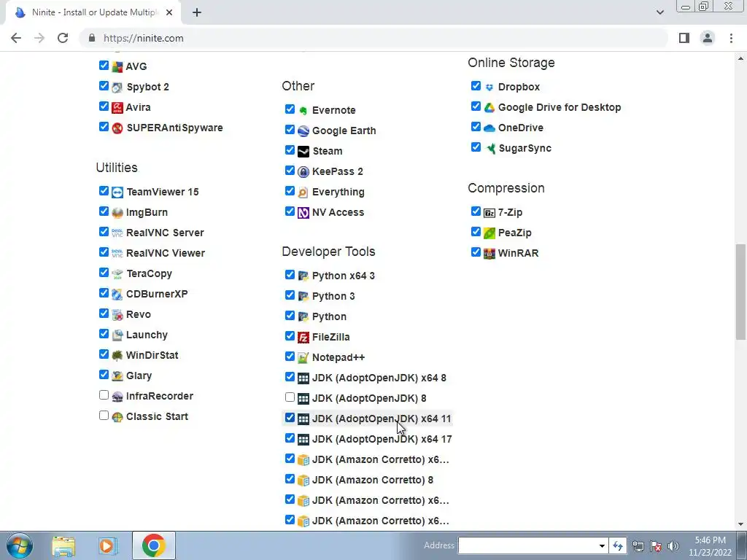747x560 pixels.
Task: Close the Ninite tab
Action: click(x=169, y=12)
